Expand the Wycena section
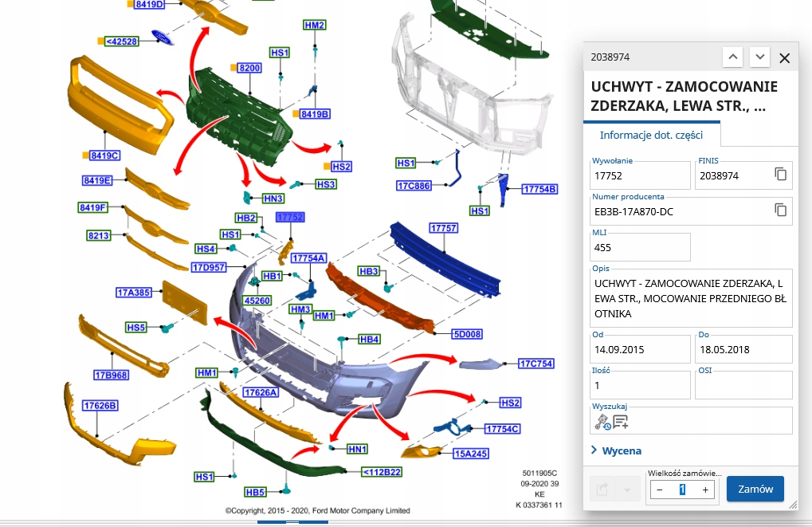Viewport: 812px width, 527px height. coord(616,450)
